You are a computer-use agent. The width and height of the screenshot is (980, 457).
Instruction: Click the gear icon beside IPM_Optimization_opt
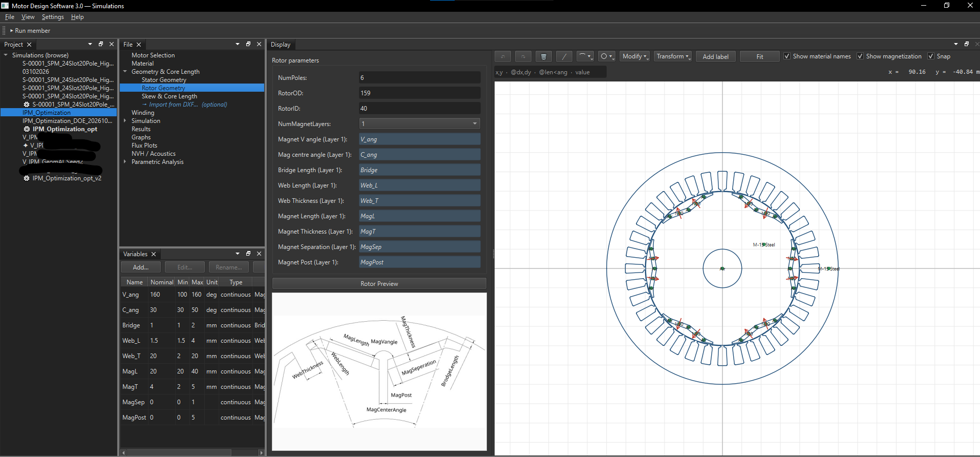27,129
